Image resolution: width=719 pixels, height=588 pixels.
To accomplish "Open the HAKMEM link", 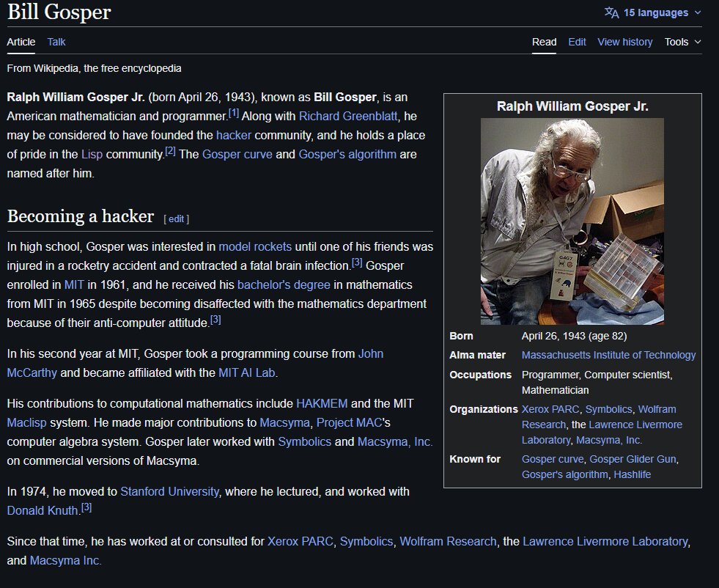I will click(322, 404).
